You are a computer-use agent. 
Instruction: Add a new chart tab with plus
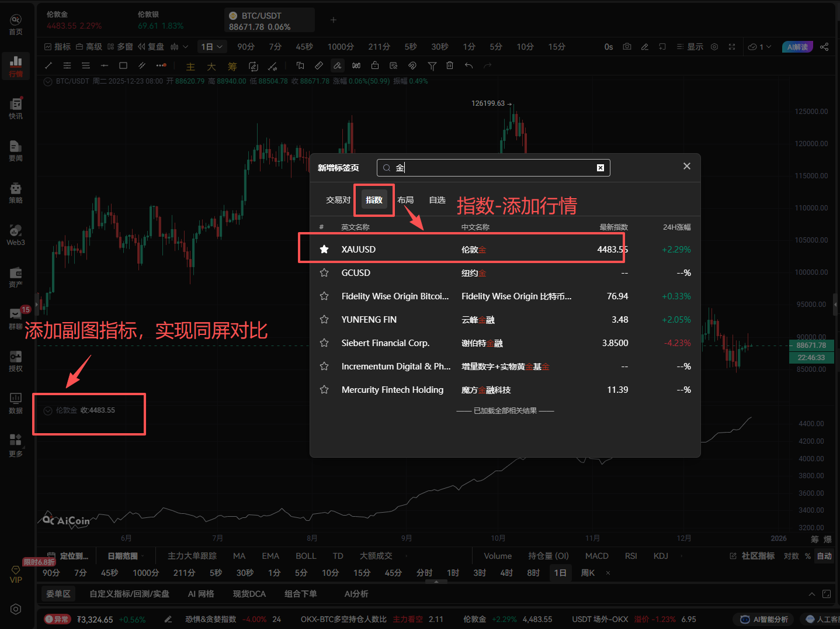(x=334, y=20)
